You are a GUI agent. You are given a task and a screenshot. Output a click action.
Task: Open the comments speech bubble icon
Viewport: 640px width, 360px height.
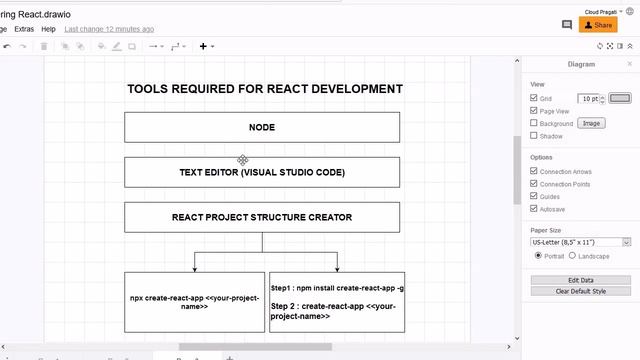(567, 25)
